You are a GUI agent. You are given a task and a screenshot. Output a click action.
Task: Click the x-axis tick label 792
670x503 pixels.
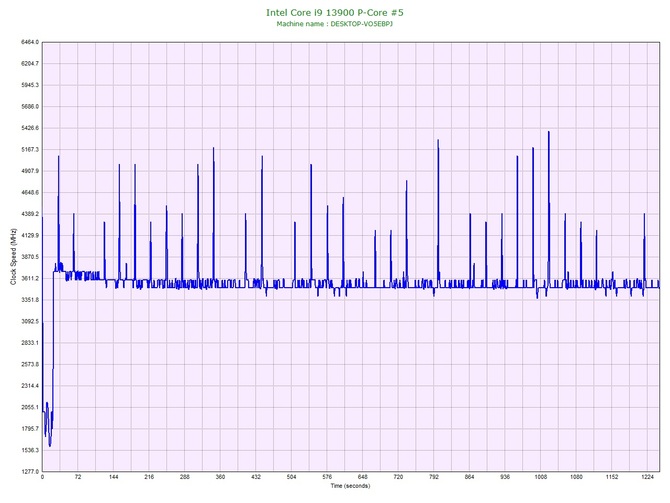434,477
